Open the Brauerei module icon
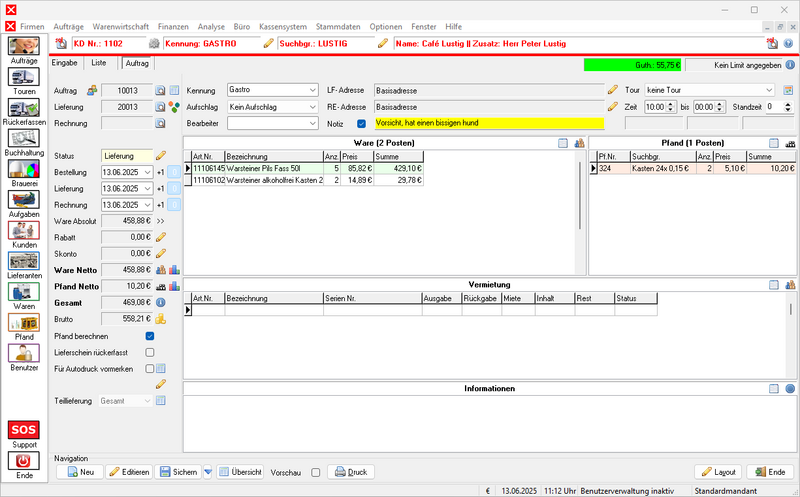 click(x=24, y=168)
